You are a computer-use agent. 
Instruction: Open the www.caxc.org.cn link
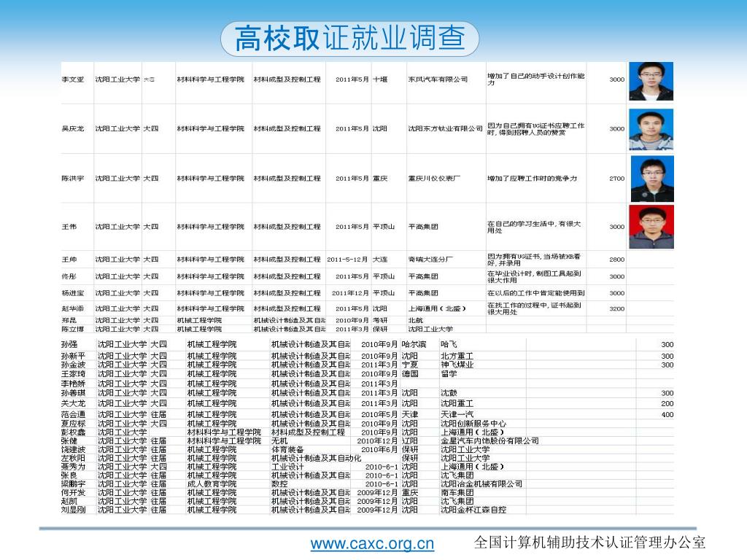click(372, 543)
